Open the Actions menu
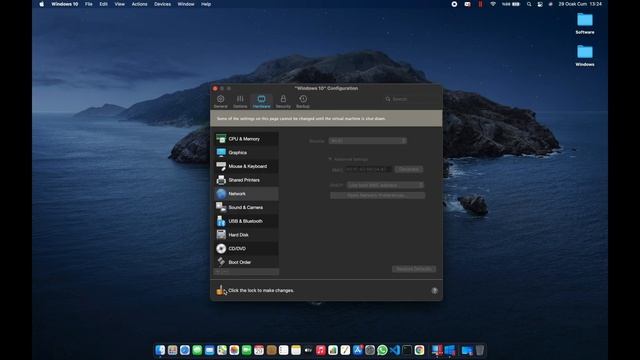Viewport: 640px width, 360px height. [x=139, y=4]
